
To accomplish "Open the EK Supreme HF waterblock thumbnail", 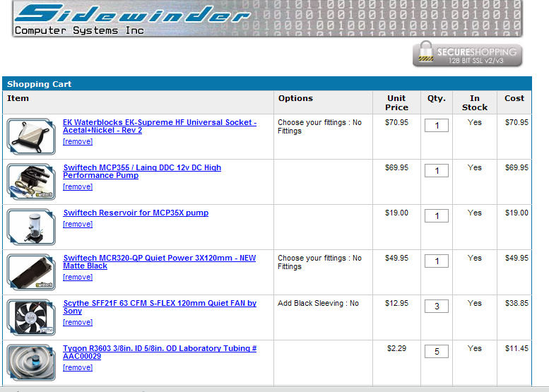I will click(x=31, y=136).
